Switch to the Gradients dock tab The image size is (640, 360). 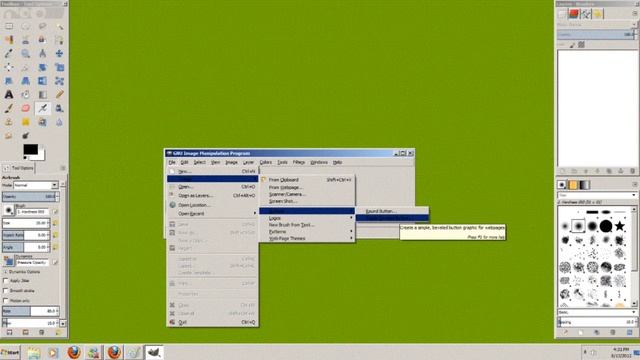pyautogui.click(x=584, y=185)
